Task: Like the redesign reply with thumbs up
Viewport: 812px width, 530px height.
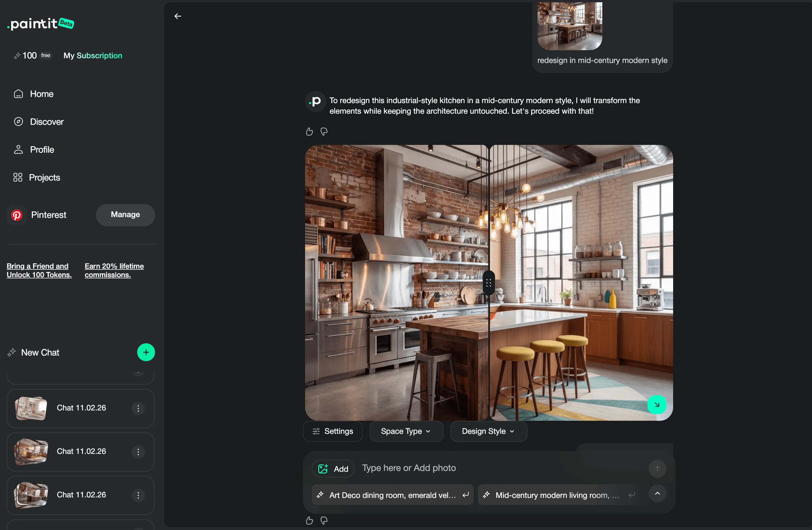Action: click(310, 132)
